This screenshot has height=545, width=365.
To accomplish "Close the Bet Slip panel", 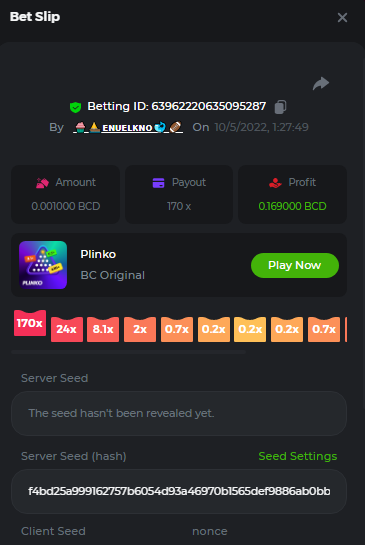I will (342, 17).
